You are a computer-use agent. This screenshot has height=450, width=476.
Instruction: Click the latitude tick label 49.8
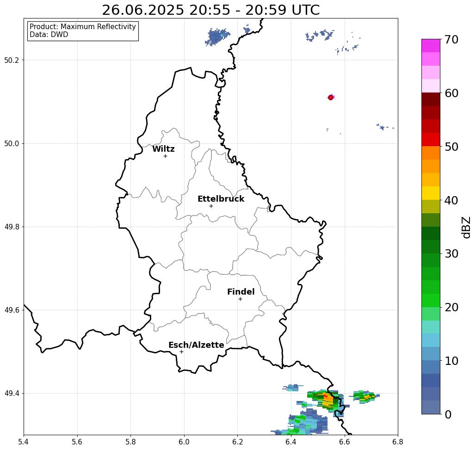pyautogui.click(x=12, y=227)
